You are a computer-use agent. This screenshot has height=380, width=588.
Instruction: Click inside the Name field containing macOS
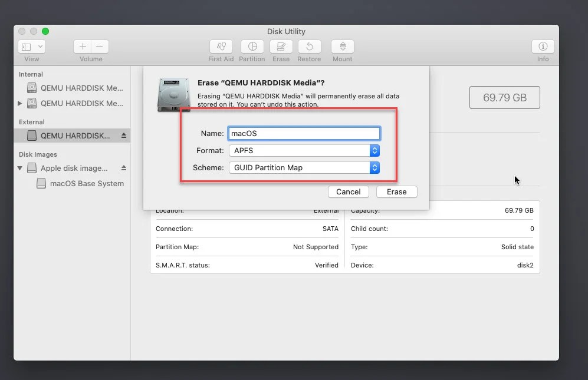[x=304, y=133]
